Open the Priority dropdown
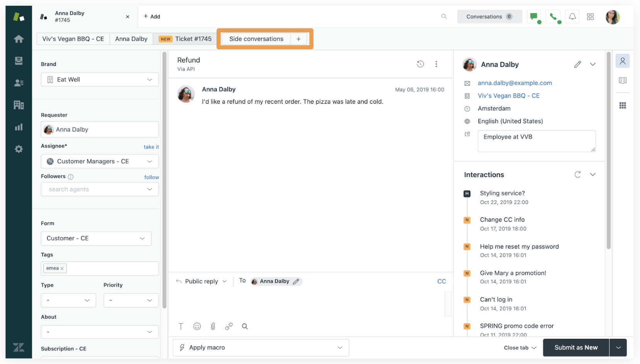The image size is (640, 364). coord(131,300)
